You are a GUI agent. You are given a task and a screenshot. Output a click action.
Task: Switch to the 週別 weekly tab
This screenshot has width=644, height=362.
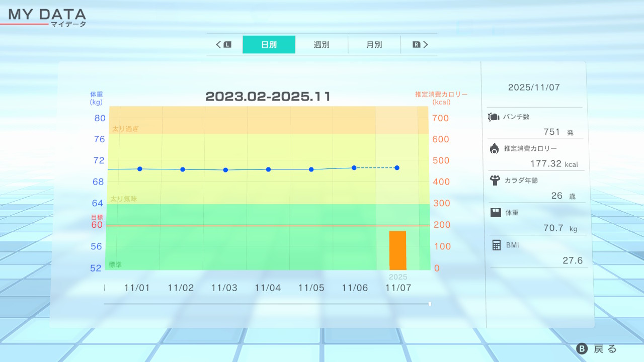coord(321,45)
